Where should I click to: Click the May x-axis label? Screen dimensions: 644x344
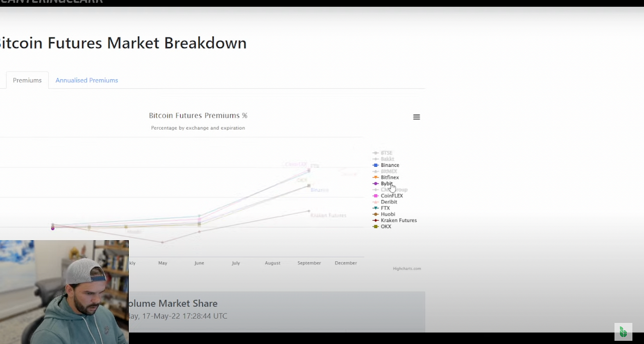coord(162,263)
